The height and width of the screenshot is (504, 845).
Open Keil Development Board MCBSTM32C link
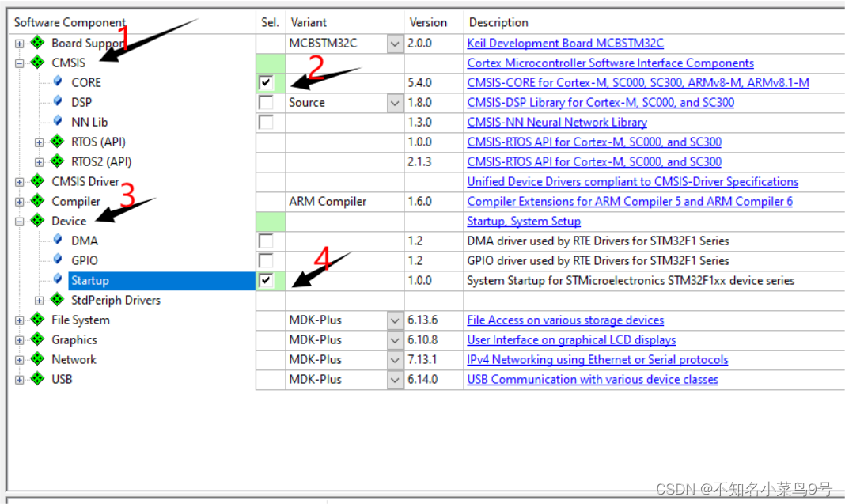click(x=565, y=44)
